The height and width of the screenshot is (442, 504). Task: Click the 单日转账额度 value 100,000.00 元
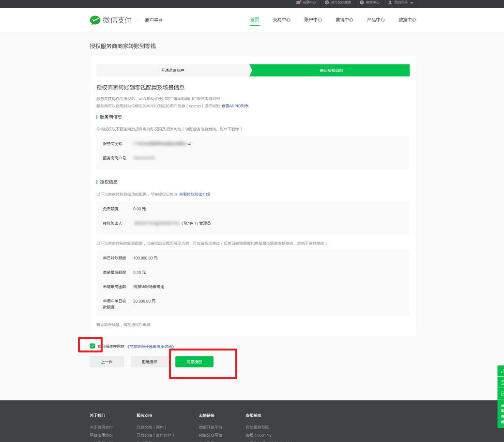click(x=146, y=258)
